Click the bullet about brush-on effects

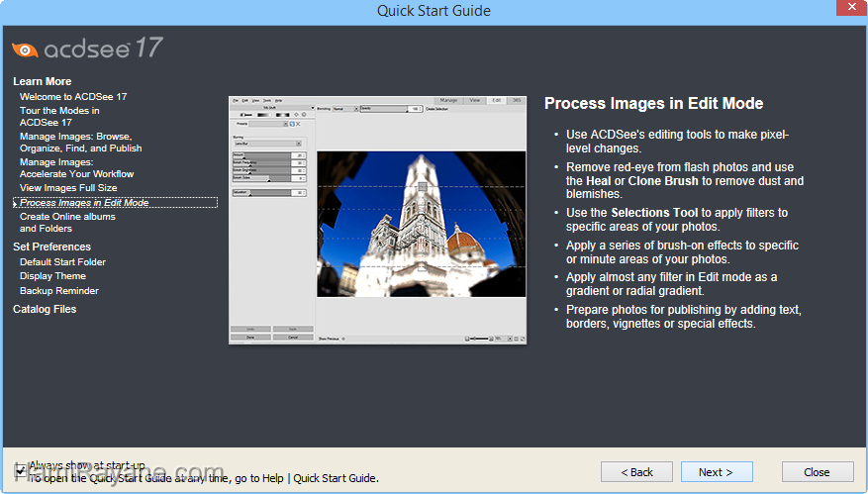pos(682,252)
